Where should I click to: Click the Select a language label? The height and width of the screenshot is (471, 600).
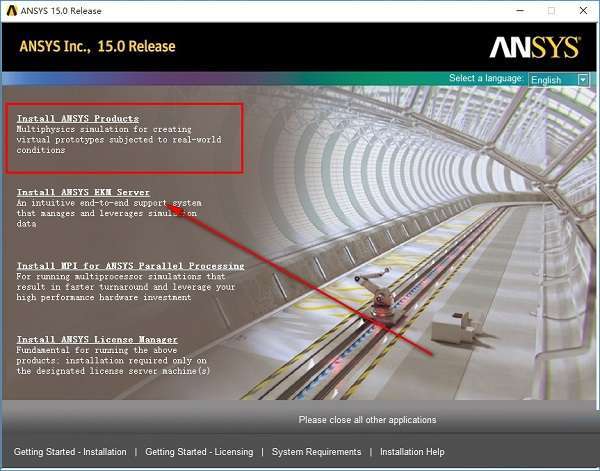point(486,78)
